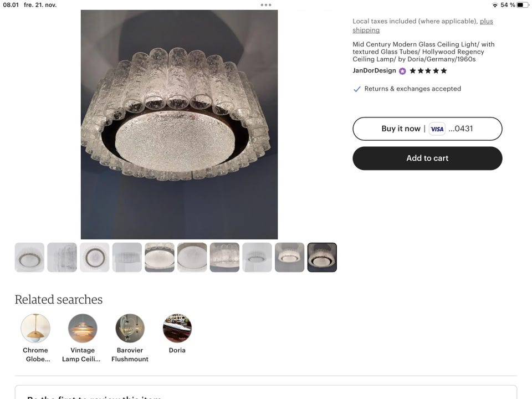532x399 pixels.
Task: Select the last highlighted thumbnail
Action: [322, 257]
